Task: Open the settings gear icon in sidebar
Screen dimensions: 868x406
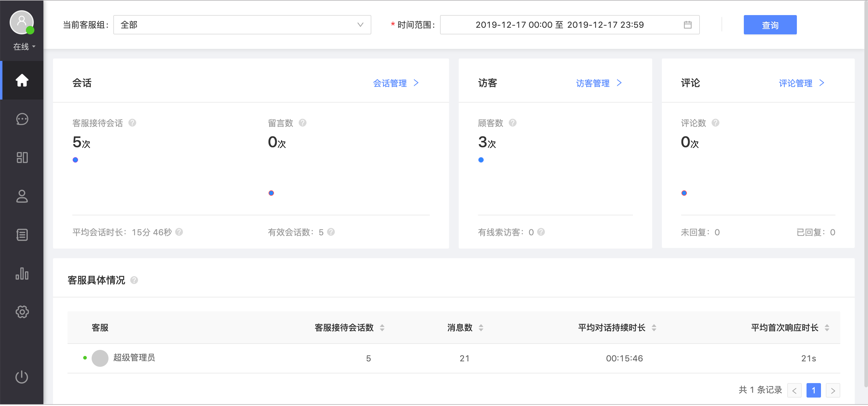Action: [x=22, y=312]
